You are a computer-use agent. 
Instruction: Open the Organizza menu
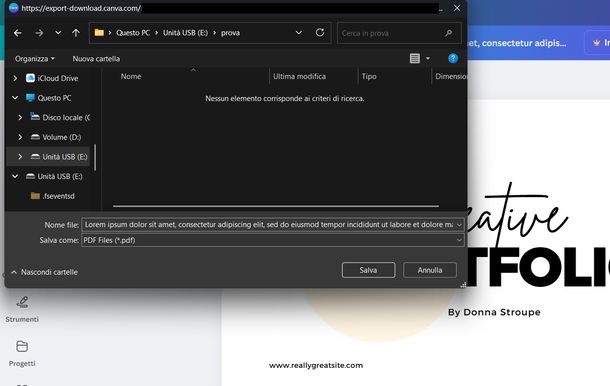[35, 59]
